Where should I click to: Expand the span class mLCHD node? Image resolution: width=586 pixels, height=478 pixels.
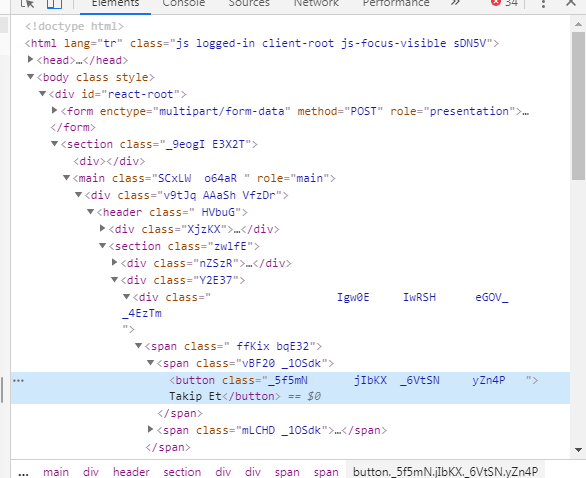151,429
